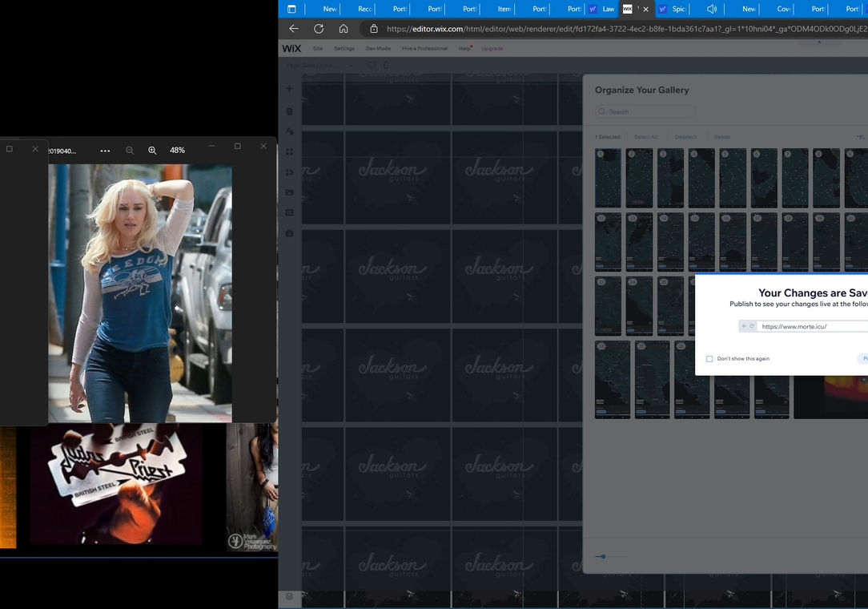Switch to desktop view icon
This screenshot has height=609, width=868.
click(x=372, y=66)
